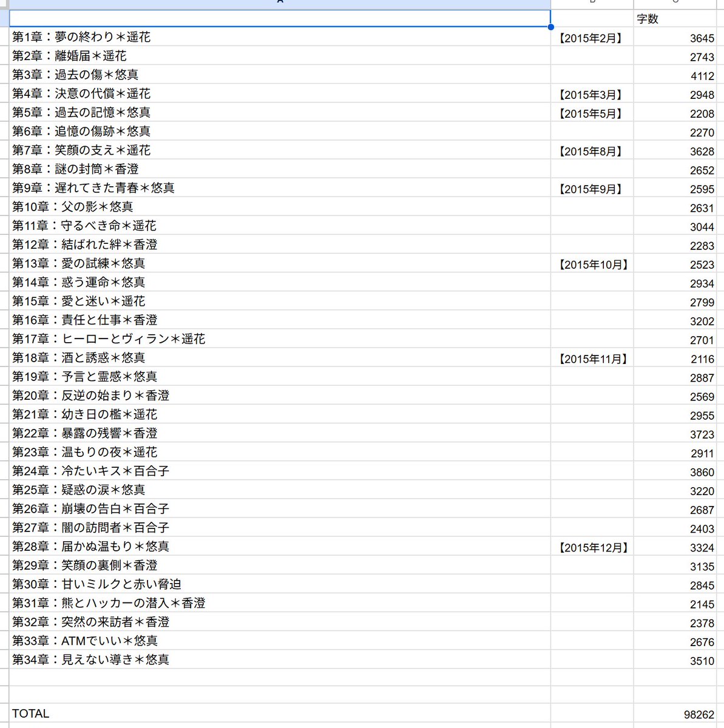The image size is (724, 728).
Task: Select cell 第18章:酒と誘惑*悠真
Action: (x=280, y=357)
